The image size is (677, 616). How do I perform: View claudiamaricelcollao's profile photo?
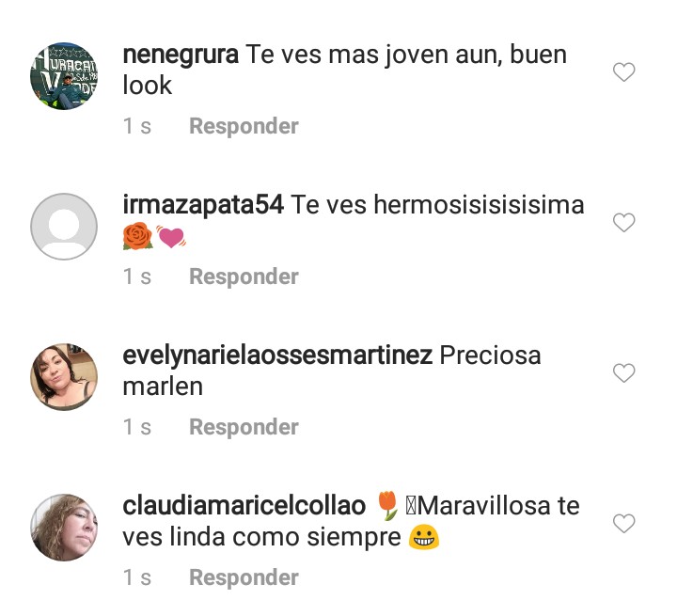click(x=64, y=528)
